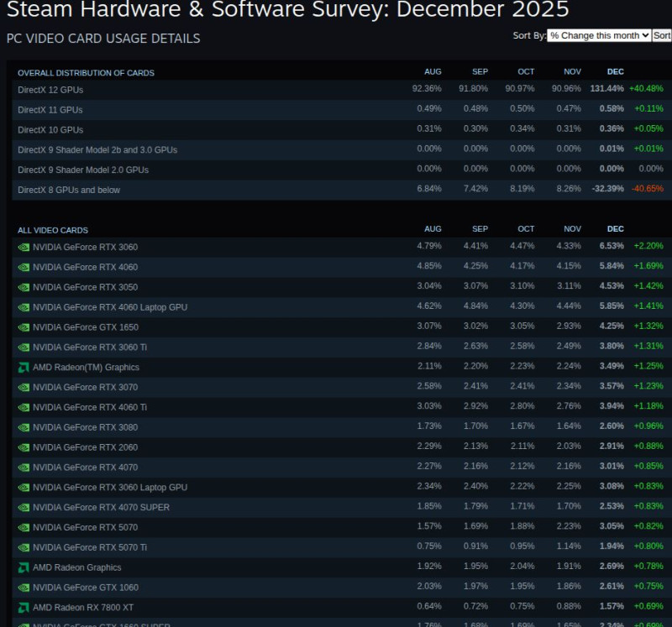
Task: Click the AUG header in All Video Cards table
Action: click(x=433, y=229)
